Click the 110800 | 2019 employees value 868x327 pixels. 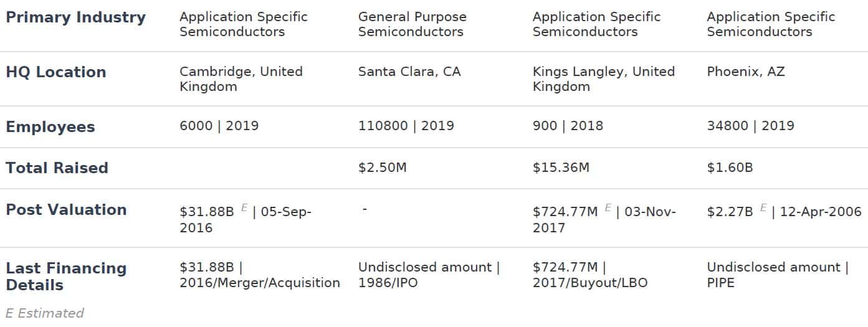(406, 126)
